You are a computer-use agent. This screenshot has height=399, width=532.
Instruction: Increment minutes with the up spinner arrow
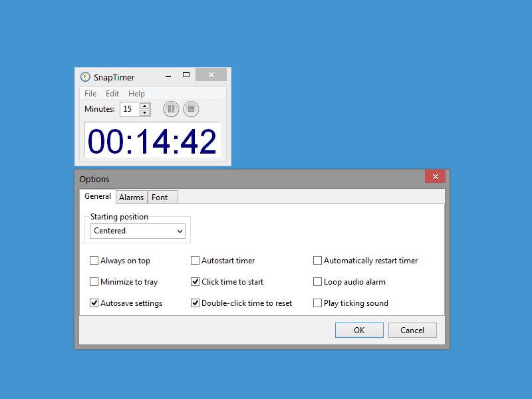[144, 106]
